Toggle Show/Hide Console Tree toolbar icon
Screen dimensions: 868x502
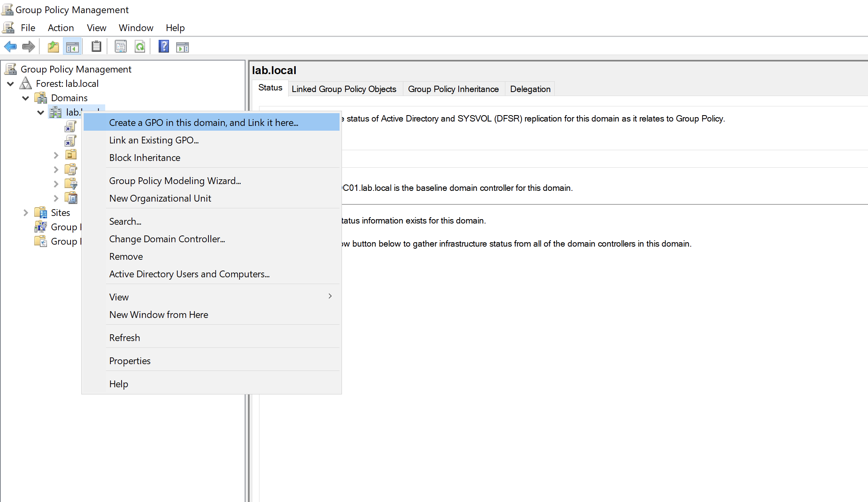73,47
